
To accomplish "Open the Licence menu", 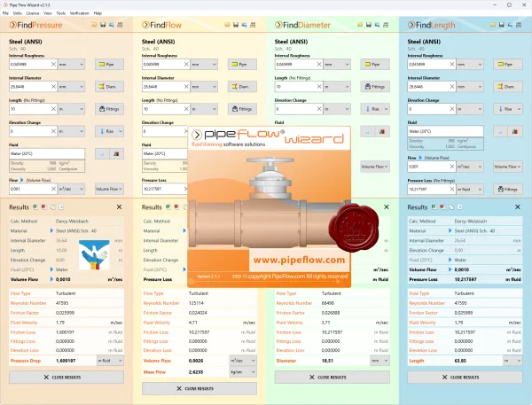I will click(x=33, y=13).
